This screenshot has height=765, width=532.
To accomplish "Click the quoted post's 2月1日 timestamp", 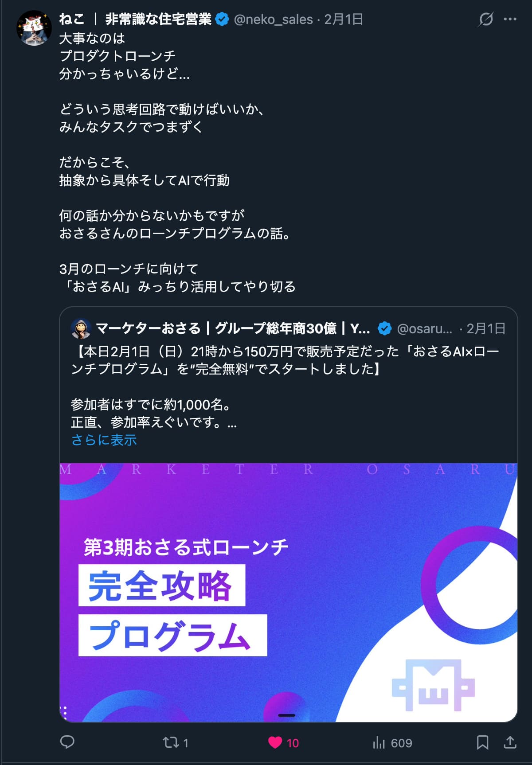I will click(486, 328).
